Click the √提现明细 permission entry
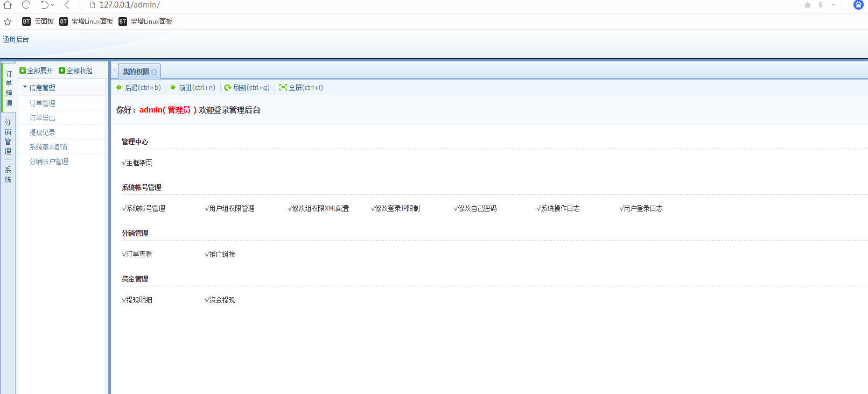Viewport: 868px width, 394px height. click(x=137, y=300)
